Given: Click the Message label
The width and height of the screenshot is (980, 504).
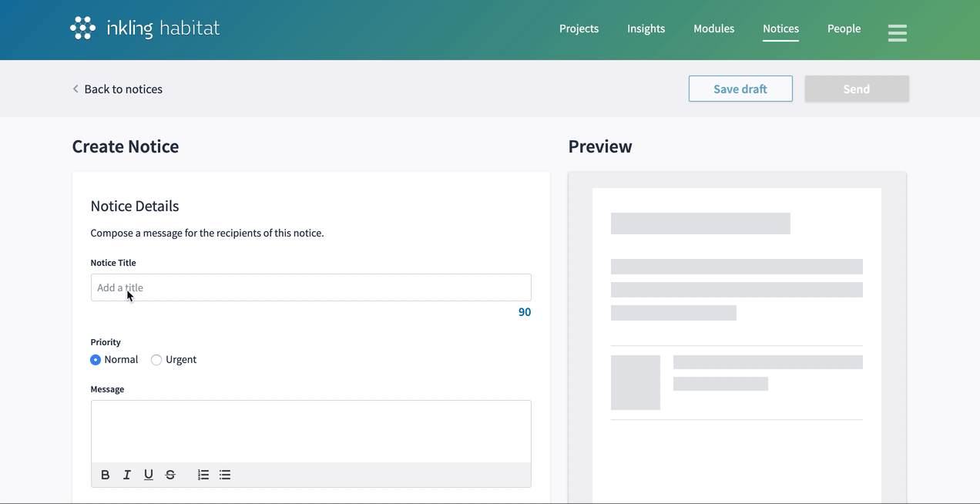Looking at the screenshot, I should point(107,389).
